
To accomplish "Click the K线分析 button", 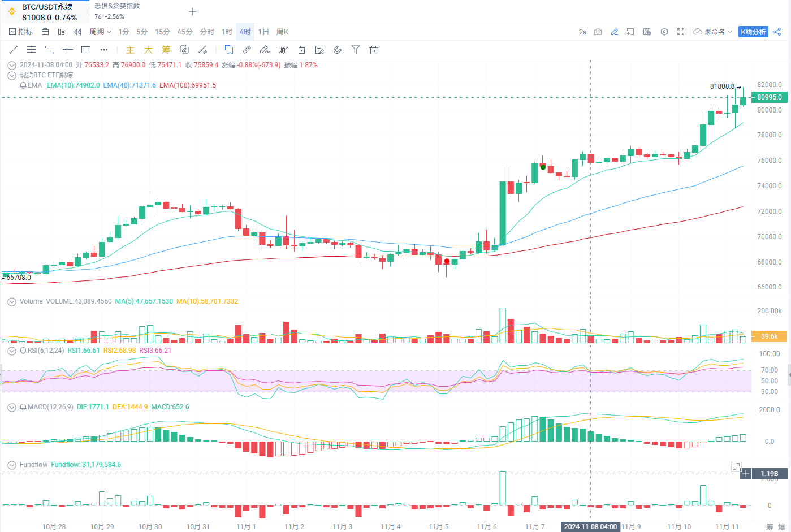I will pos(753,32).
